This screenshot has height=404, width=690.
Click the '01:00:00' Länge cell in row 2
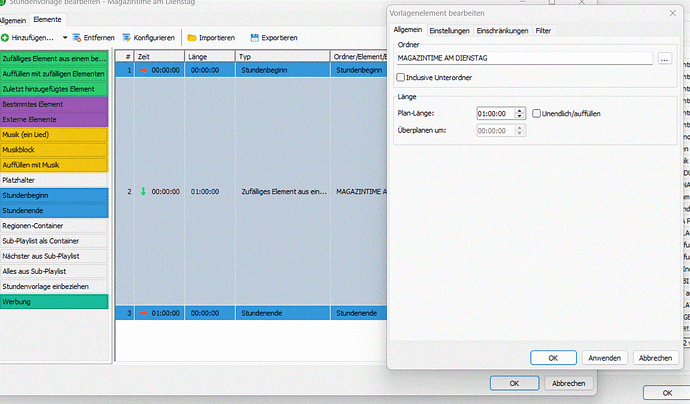click(x=210, y=191)
